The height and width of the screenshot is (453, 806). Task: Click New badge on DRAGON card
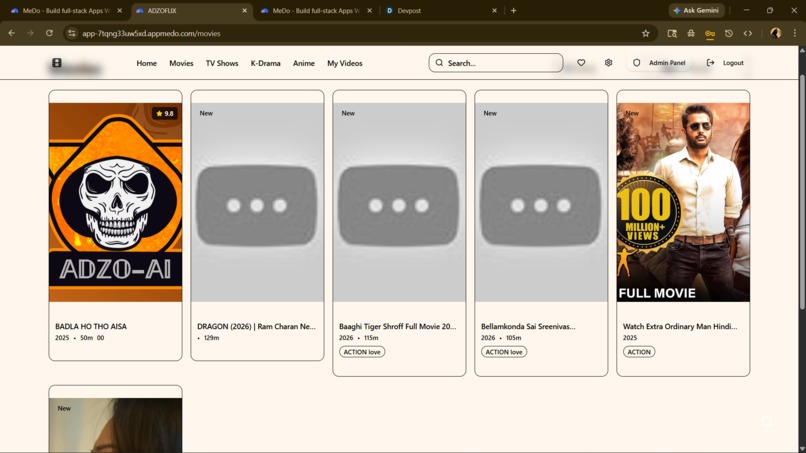[206, 113]
